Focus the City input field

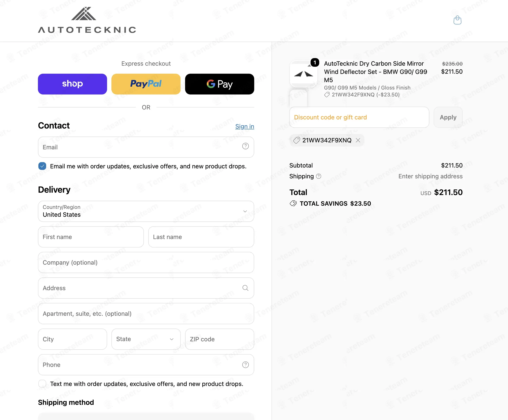72,339
